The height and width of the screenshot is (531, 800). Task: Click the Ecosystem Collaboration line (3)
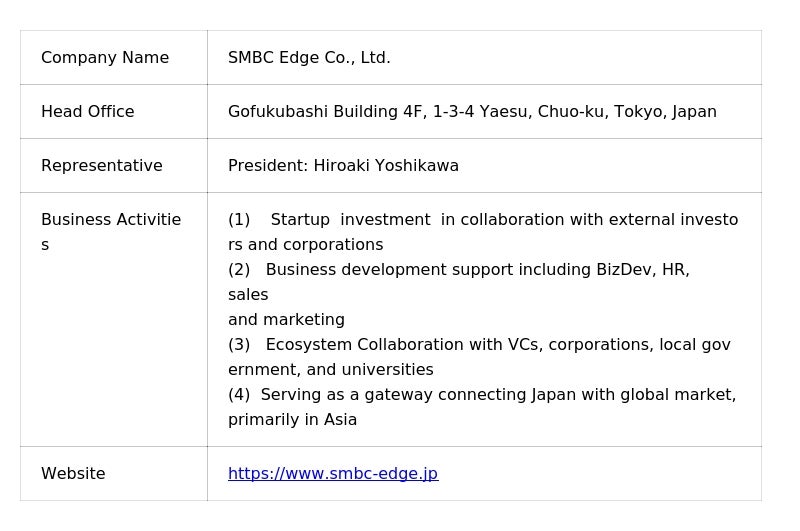(x=479, y=345)
